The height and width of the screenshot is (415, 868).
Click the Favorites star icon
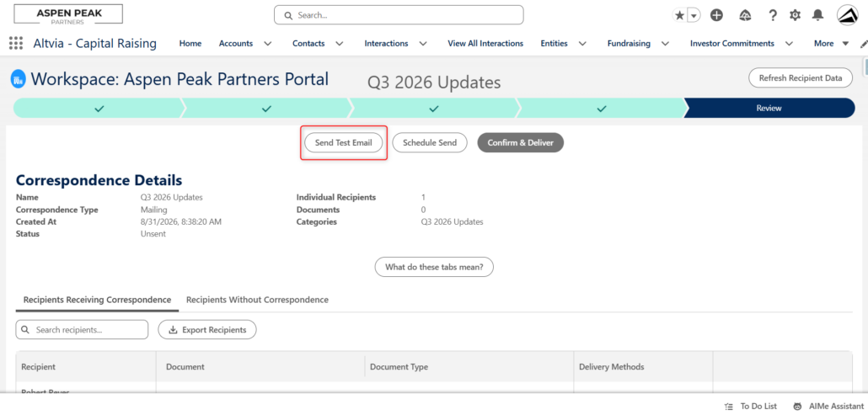point(680,15)
